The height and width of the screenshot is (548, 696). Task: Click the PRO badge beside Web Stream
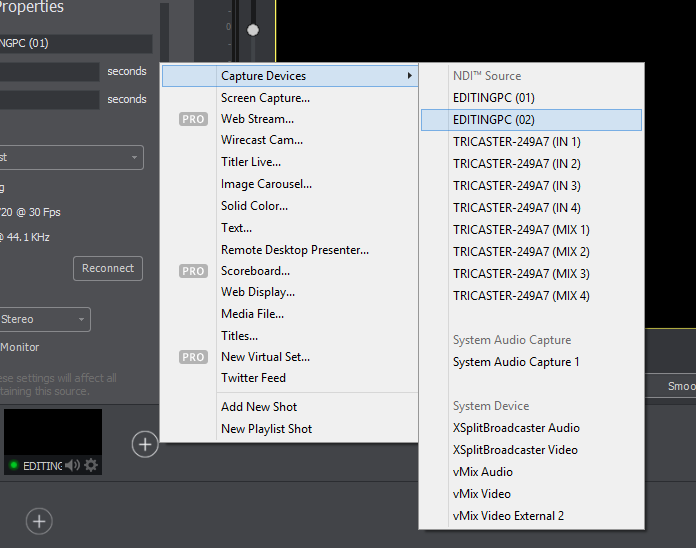[x=193, y=119]
